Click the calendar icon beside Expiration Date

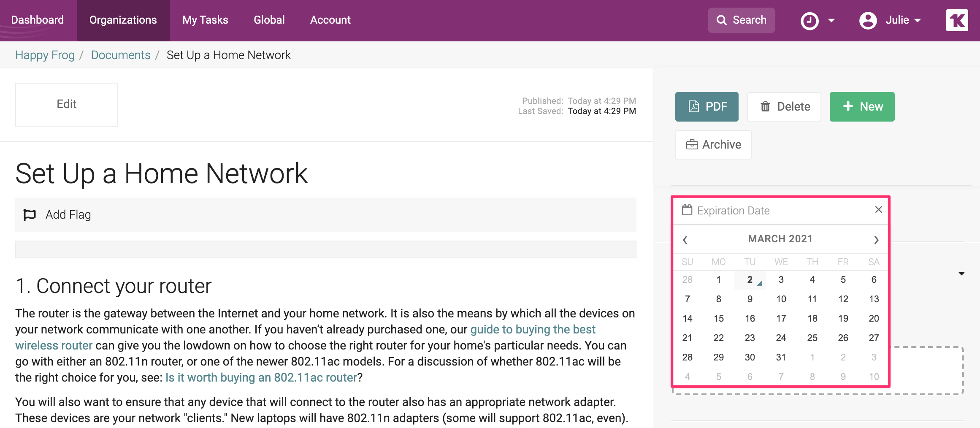[687, 210]
